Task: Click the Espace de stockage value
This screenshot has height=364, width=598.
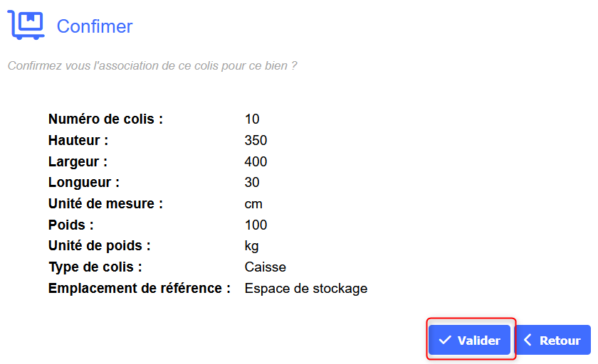Action: 305,289
